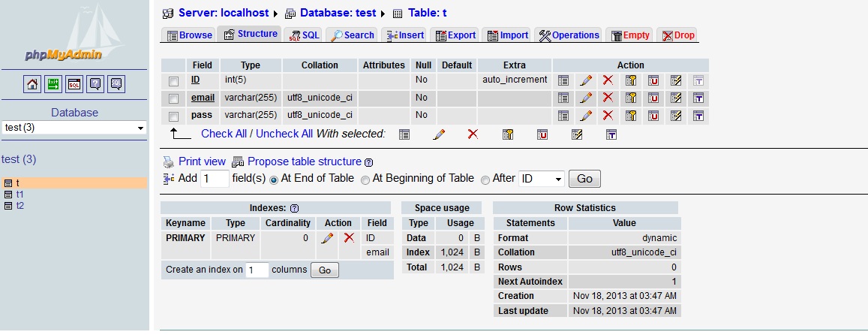
Task: Open the phpMyAdmin Home icon in sidebar
Action: (x=33, y=84)
